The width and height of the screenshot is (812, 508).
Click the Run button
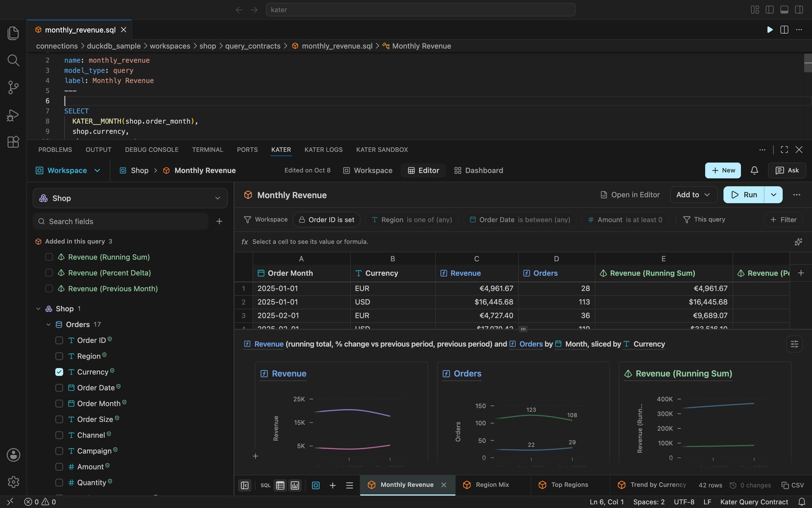click(x=744, y=195)
